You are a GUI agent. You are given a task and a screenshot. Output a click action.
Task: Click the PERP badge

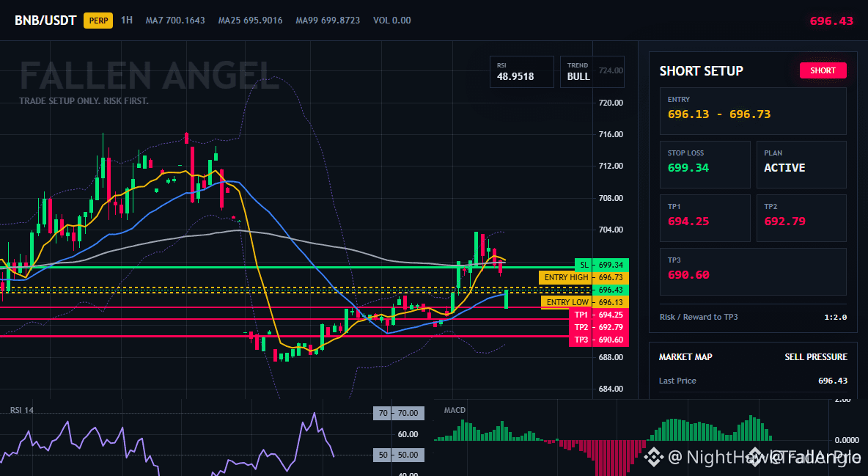pos(98,21)
